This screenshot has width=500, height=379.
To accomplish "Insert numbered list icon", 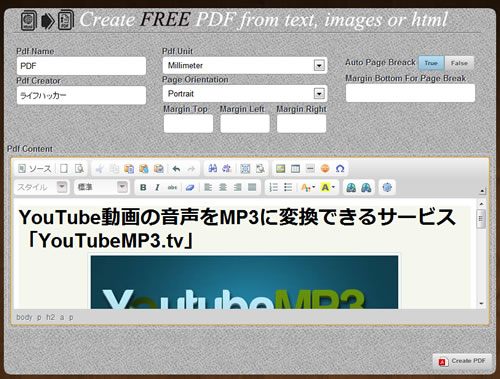I will pyautogui.click(x=273, y=187).
